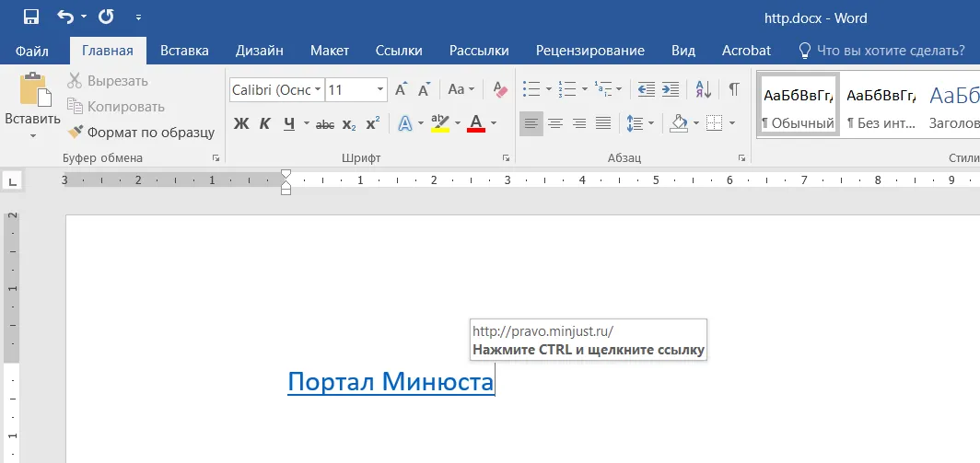Viewport: 980px width, 463px height.
Task: Undo the last action
Action: (65, 17)
